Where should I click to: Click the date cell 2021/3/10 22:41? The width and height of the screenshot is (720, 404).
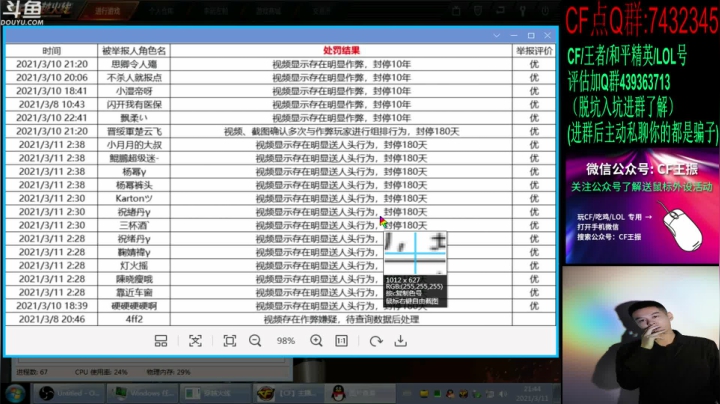(51, 118)
